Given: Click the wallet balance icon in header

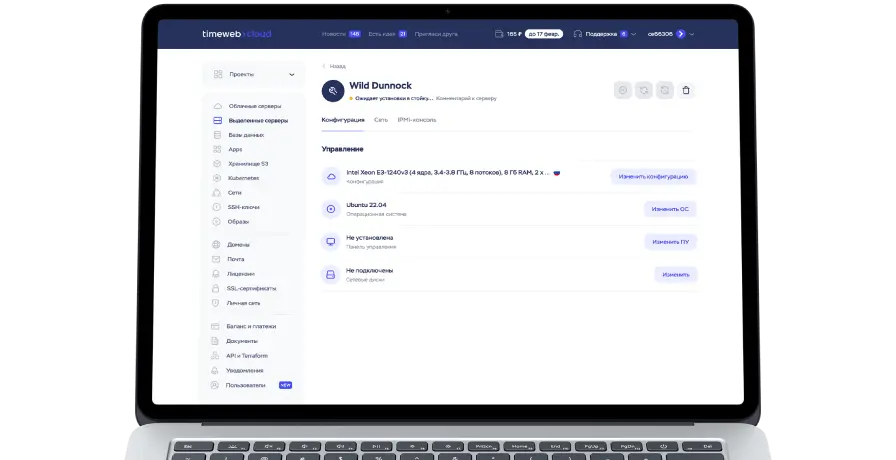Looking at the screenshot, I should click(x=499, y=34).
